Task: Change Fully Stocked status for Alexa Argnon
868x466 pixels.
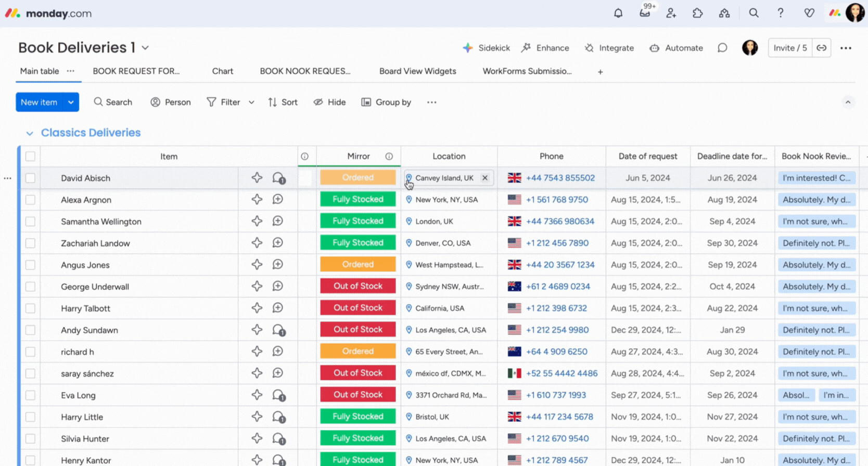Action: pos(358,199)
